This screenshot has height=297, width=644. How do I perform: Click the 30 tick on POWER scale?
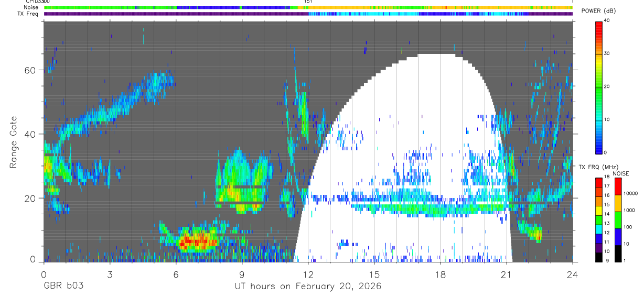pos(607,53)
